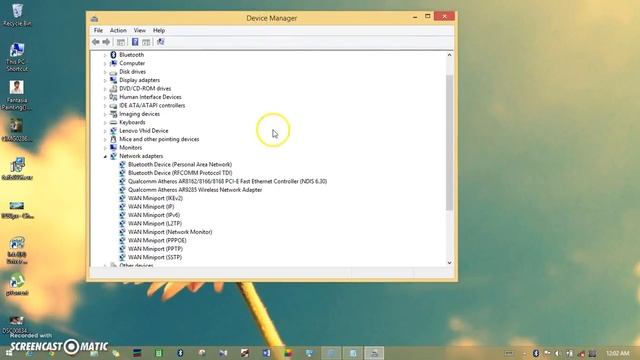The width and height of the screenshot is (640, 360).
Task: Click the Display adapters category icon
Action: (x=113, y=80)
